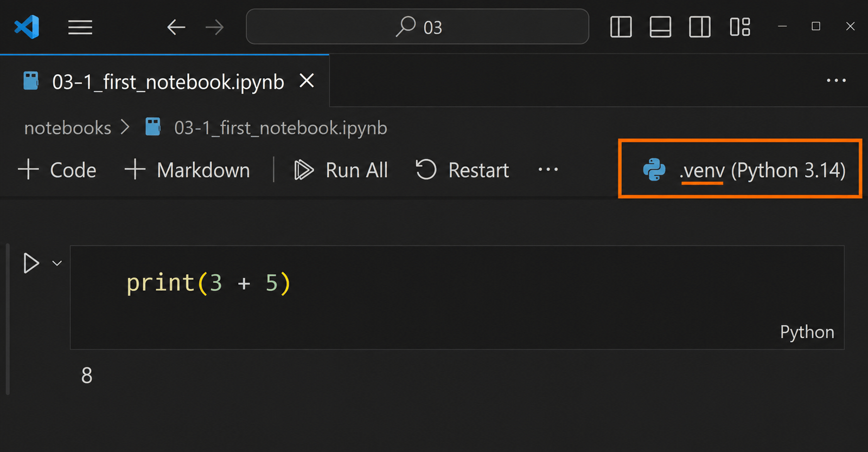Screen dimensions: 868x452
Task: Open notebook toolbar more actions ellipsis
Action: (x=548, y=170)
